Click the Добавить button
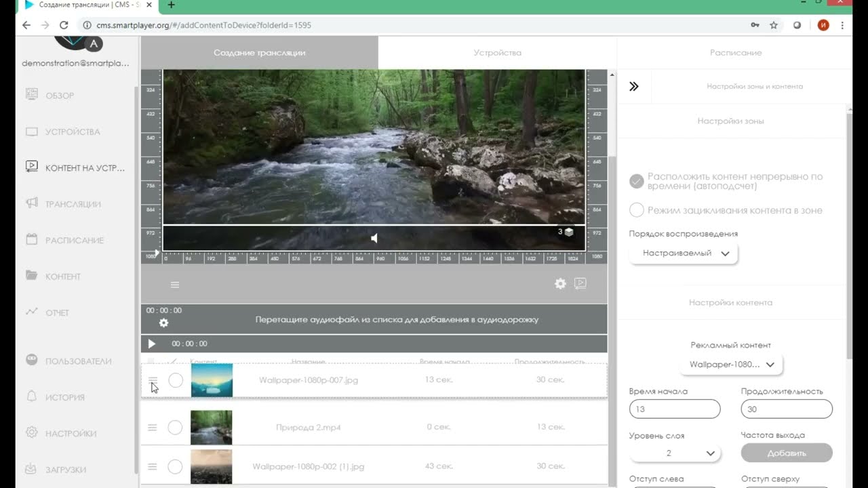Viewport: 868px width, 488px height. pos(787,453)
